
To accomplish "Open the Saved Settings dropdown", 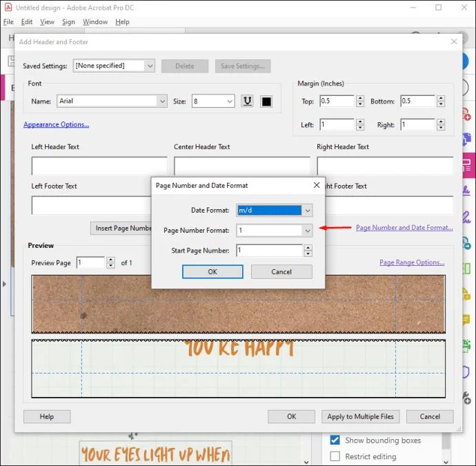I will click(x=114, y=66).
